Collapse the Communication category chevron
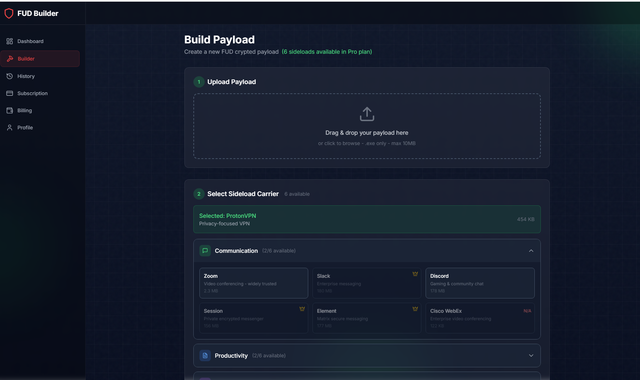This screenshot has width=640, height=380. [531, 251]
